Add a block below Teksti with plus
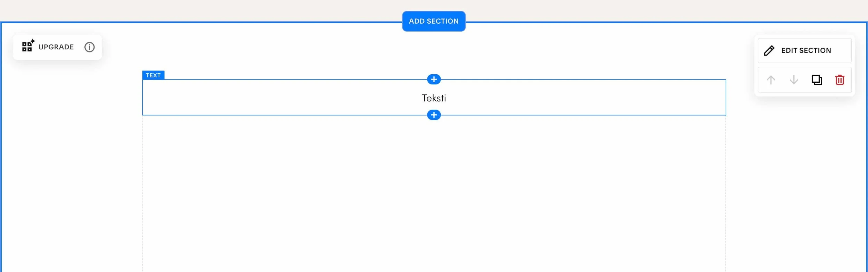868x272 pixels. [434, 115]
